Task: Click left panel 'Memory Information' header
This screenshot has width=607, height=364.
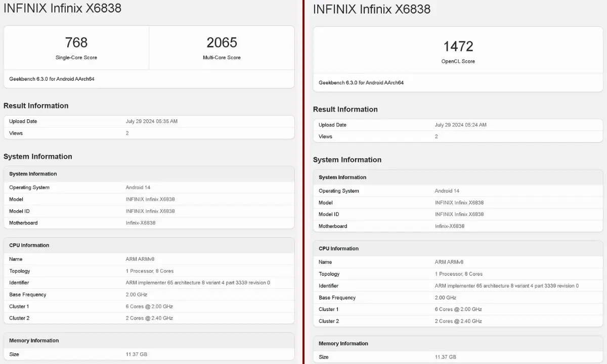Action: point(34,341)
